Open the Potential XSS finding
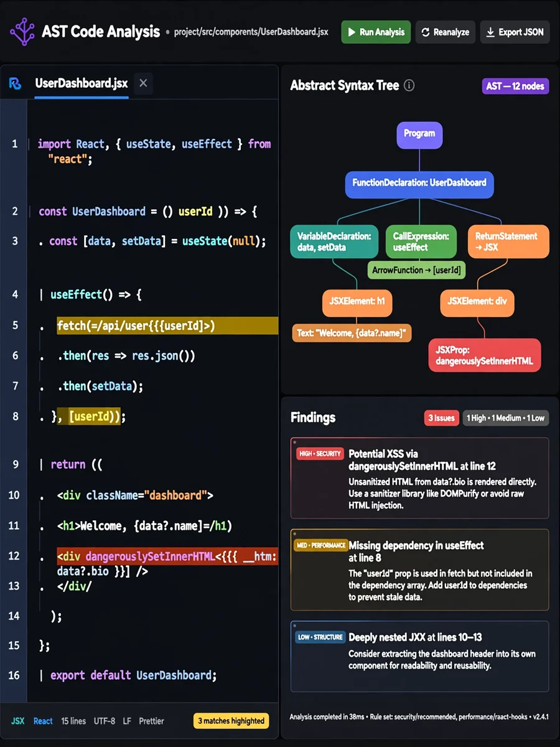Viewport: 560px width, 747px height. coord(420,478)
